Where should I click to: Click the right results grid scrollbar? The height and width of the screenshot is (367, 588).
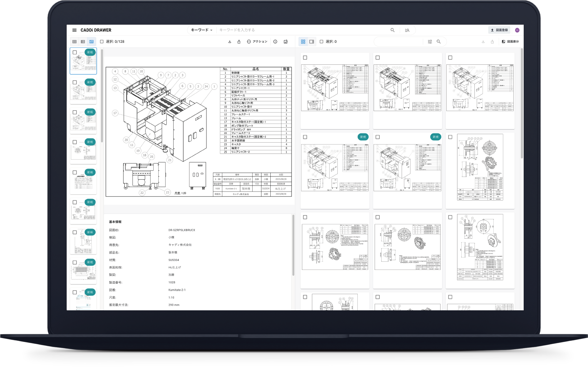click(x=522, y=103)
